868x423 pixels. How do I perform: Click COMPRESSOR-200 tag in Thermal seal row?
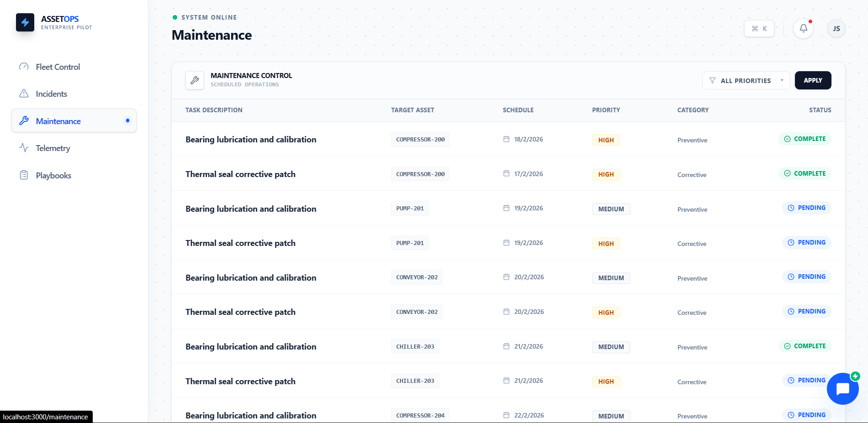click(x=420, y=174)
